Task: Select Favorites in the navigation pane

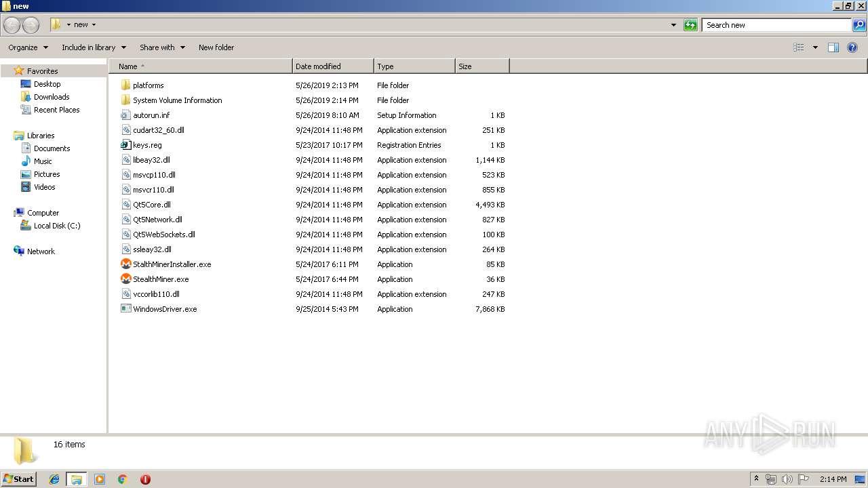Action: pos(42,71)
